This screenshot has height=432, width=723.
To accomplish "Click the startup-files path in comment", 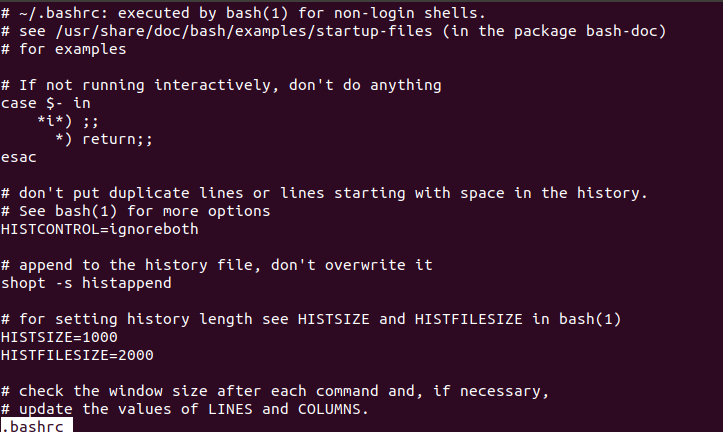I will point(244,31).
